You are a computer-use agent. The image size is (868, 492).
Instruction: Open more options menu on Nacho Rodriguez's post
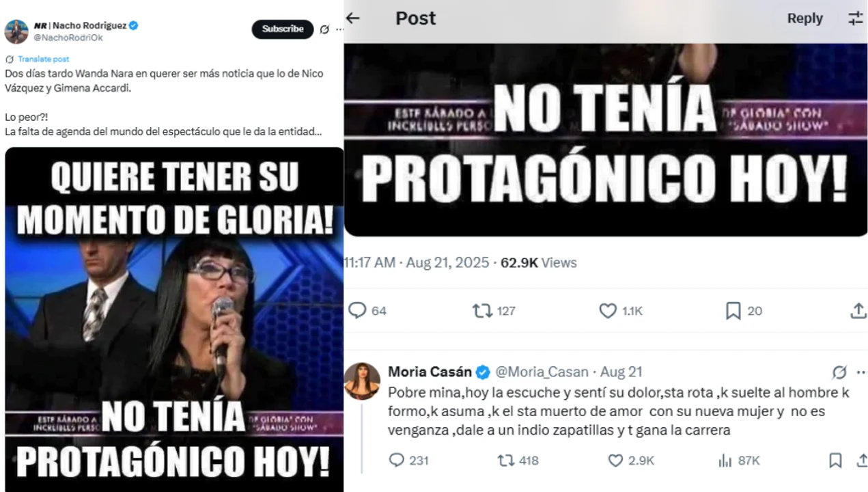tap(339, 29)
